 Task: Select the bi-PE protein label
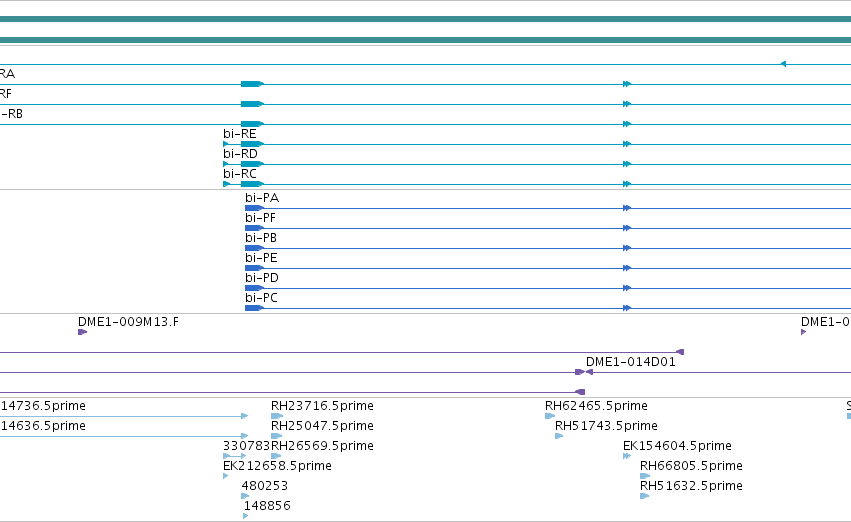tap(261, 258)
